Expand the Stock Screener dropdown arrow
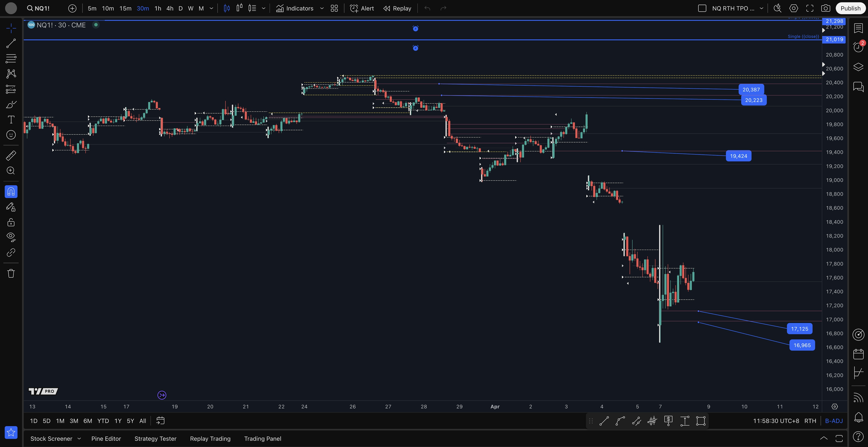The height and width of the screenshot is (447, 868). point(79,439)
